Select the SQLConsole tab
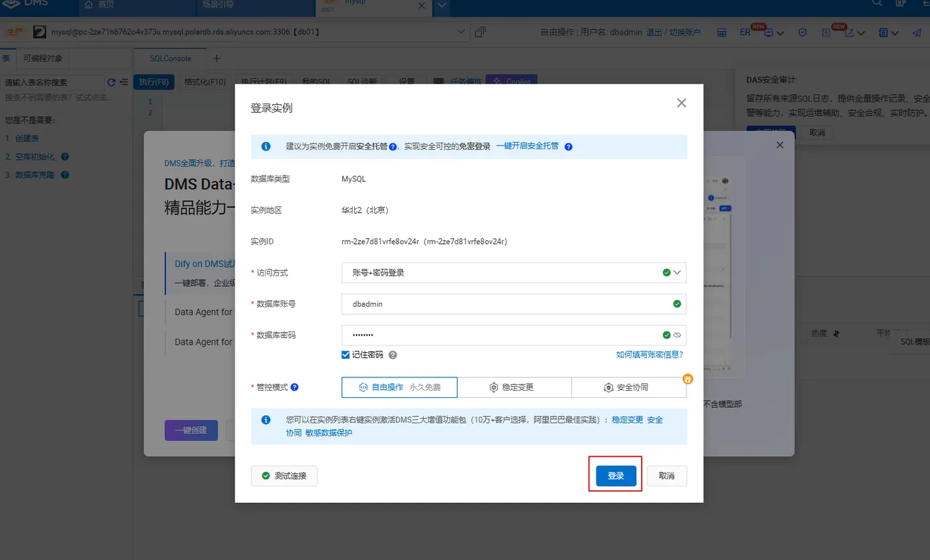 tap(170, 58)
